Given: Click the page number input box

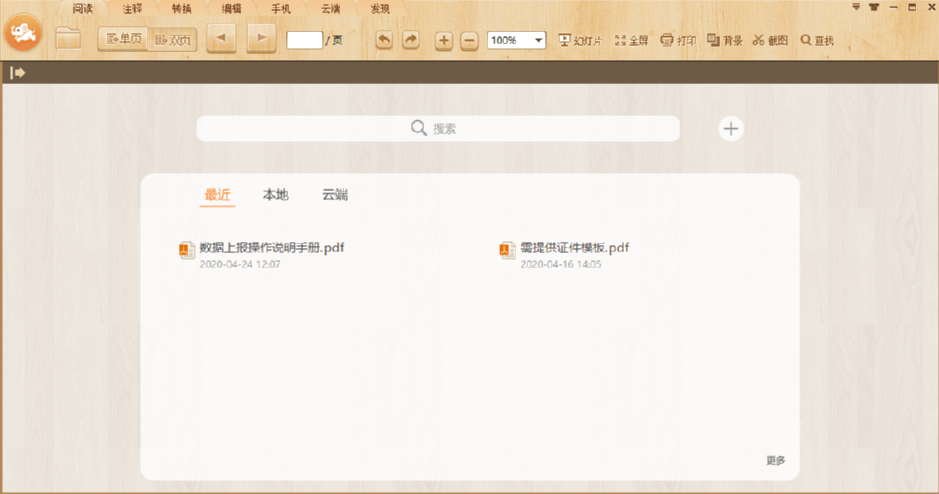Looking at the screenshot, I should (304, 40).
